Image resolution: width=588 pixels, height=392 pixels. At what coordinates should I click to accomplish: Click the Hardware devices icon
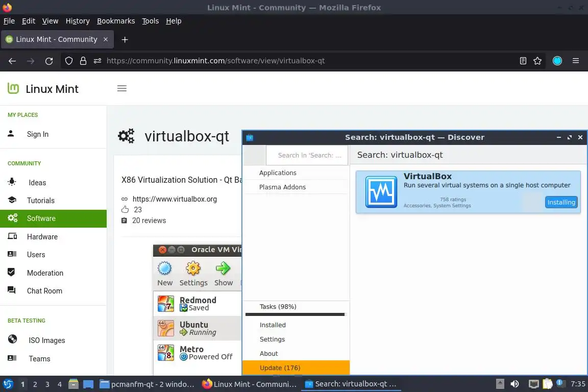click(x=12, y=236)
